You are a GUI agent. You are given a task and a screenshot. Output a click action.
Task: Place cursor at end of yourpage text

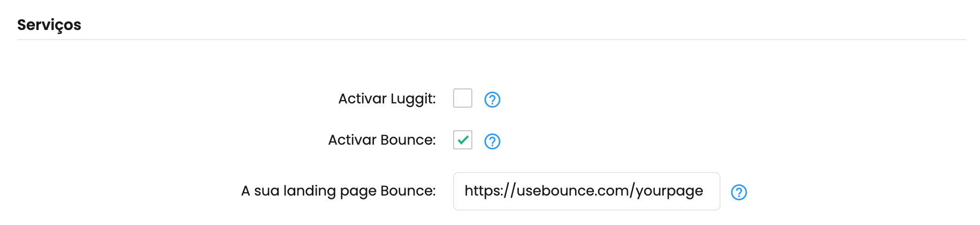pyautogui.click(x=703, y=191)
